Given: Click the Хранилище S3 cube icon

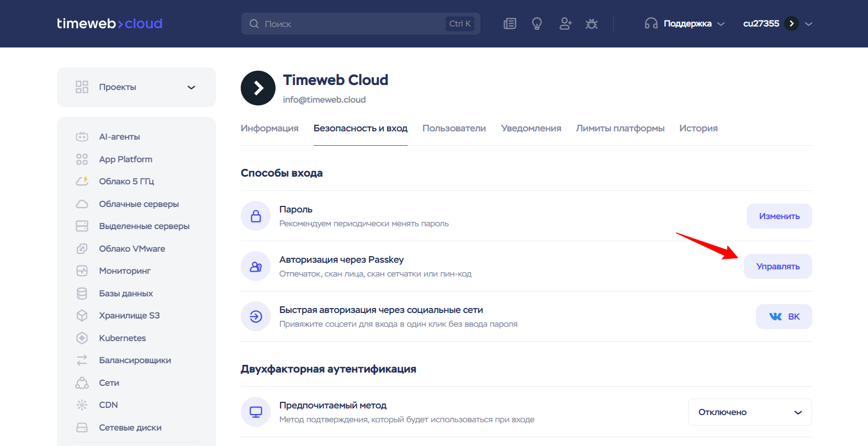Looking at the screenshot, I should [x=82, y=316].
